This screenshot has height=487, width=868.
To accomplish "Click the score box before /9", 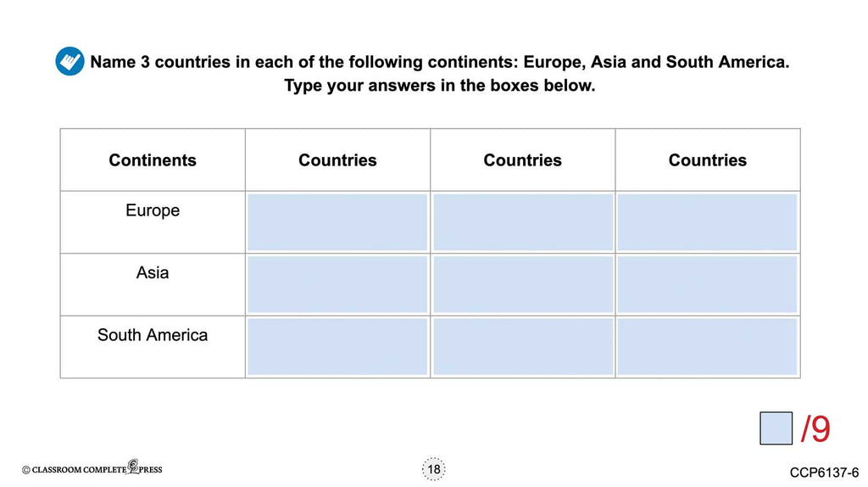I will (x=776, y=428).
